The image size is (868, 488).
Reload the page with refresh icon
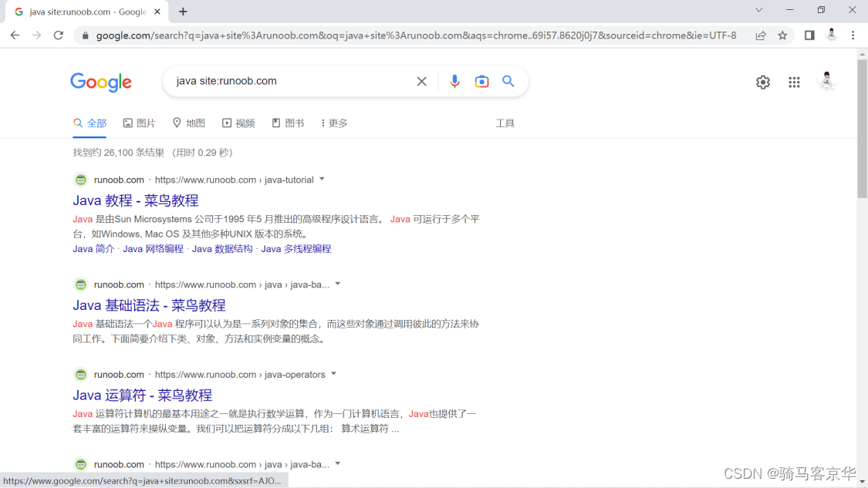pos(58,35)
